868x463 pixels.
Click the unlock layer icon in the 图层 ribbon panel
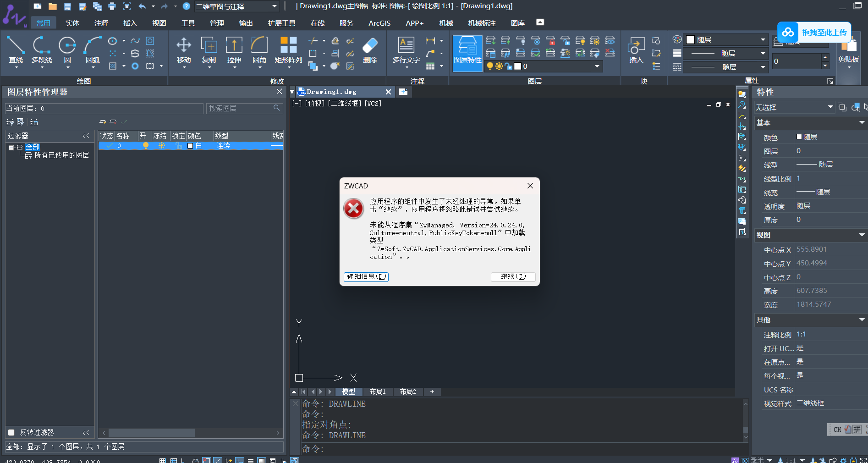tap(565, 40)
